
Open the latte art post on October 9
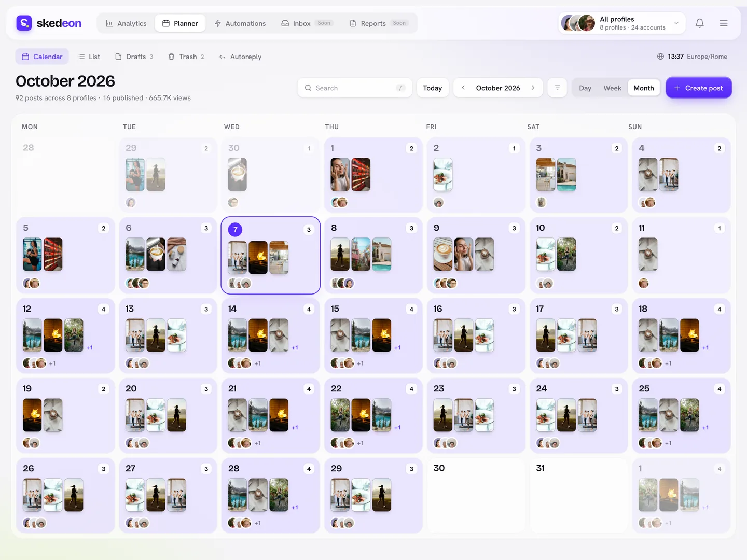click(443, 254)
